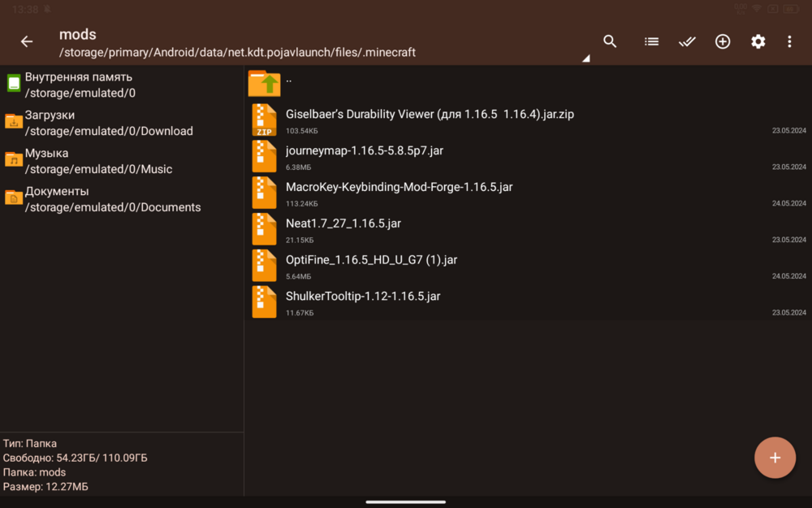Tap zip icon of Giselbaer's Durability Viewer

[x=264, y=119]
